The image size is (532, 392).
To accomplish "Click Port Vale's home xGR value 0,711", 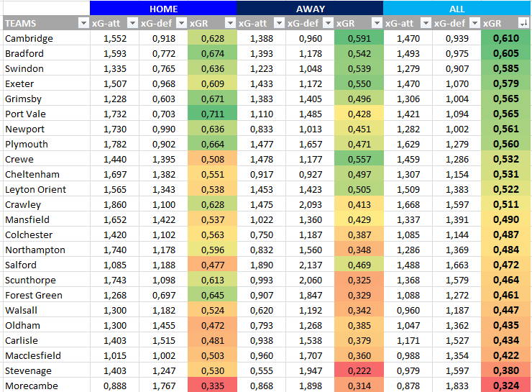I will click(212, 114).
